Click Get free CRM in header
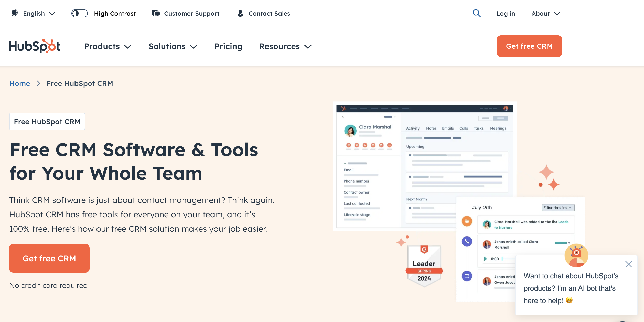This screenshot has width=644, height=322. click(x=529, y=46)
